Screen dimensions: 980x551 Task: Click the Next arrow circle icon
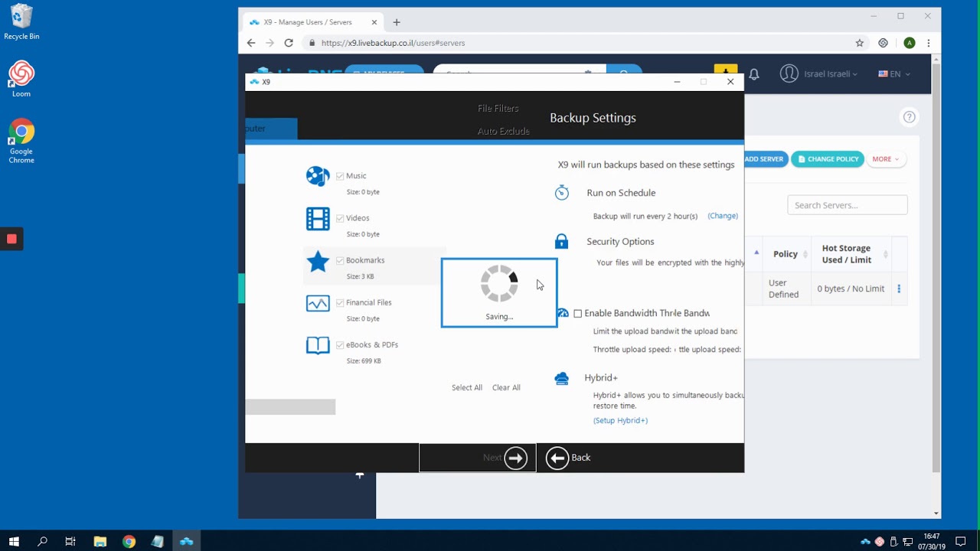[x=515, y=458]
